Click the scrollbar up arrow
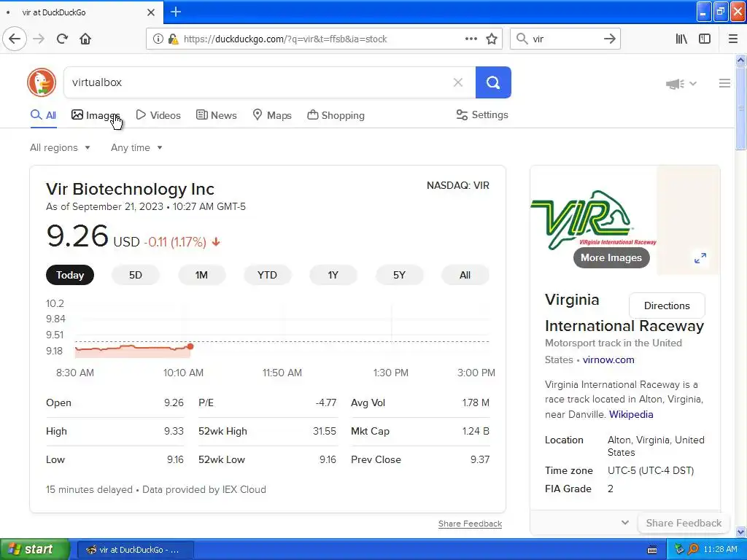Screen dimensions: 747x560 741,60
